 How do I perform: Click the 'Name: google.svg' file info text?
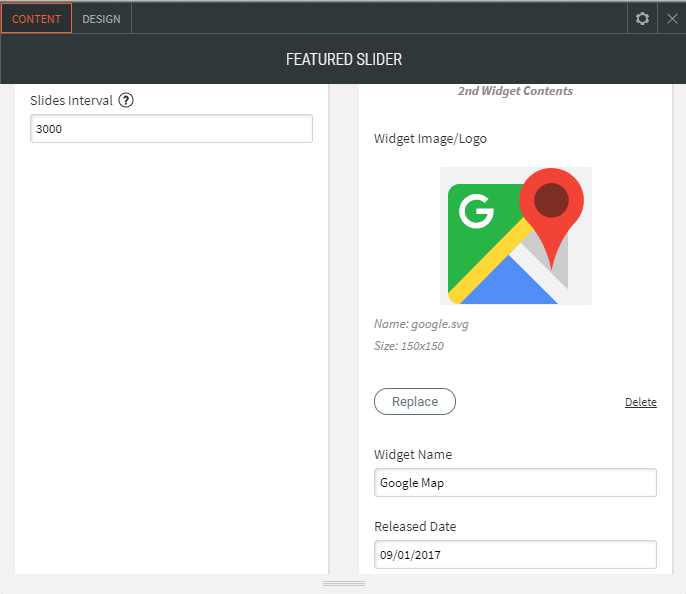click(421, 324)
